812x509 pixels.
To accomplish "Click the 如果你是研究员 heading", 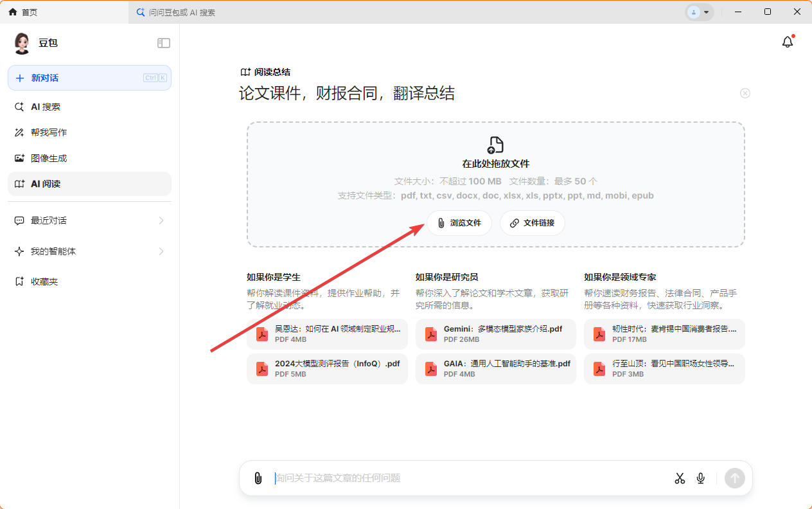I will point(446,277).
